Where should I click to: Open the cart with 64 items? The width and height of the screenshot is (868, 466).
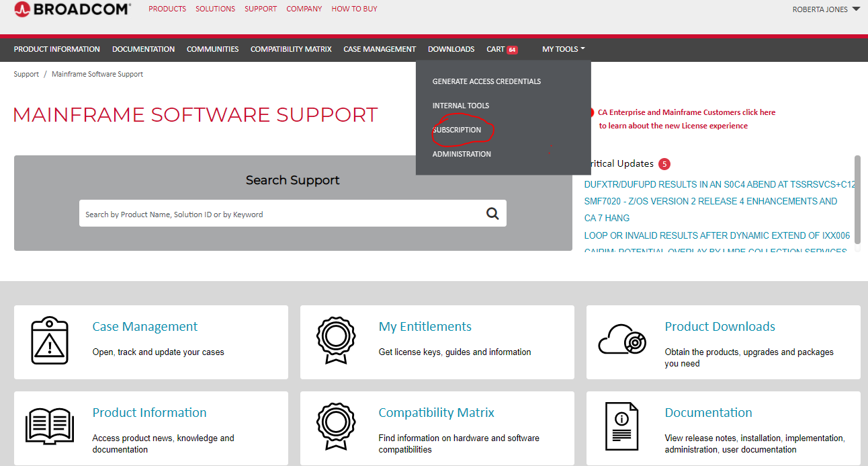501,49
